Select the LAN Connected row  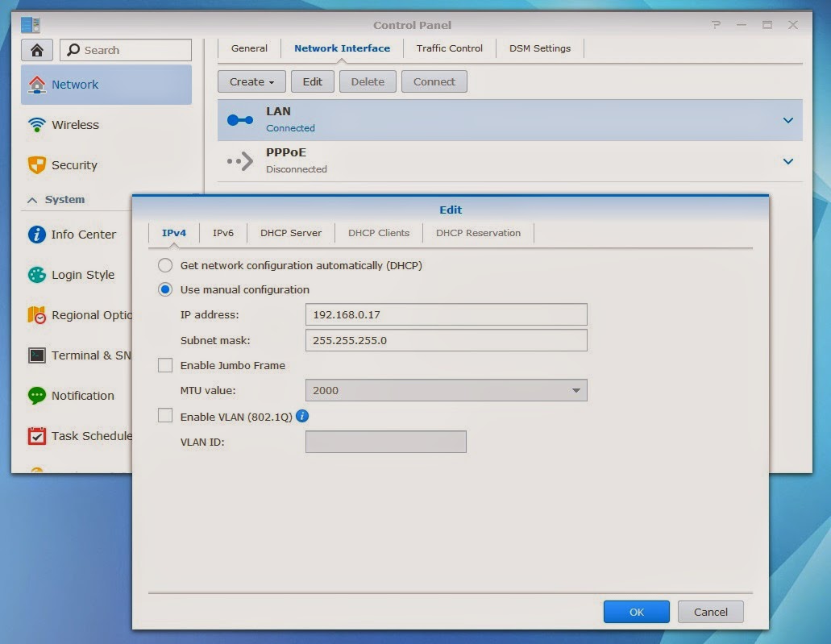pyautogui.click(x=510, y=120)
